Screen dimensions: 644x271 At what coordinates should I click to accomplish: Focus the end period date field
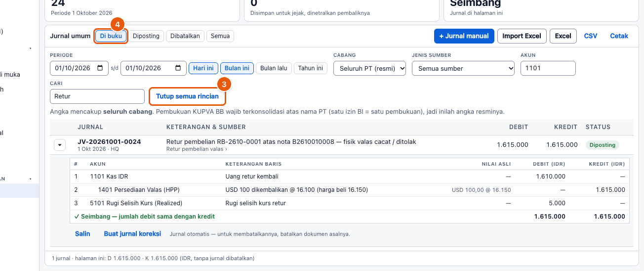click(154, 68)
